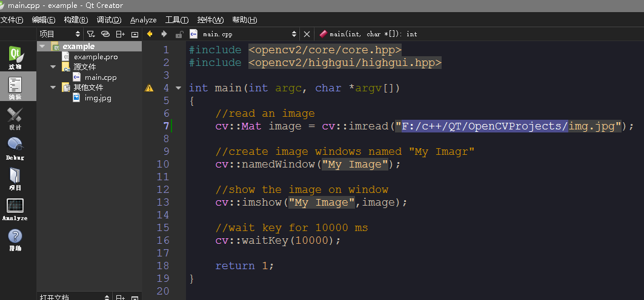Click the //wait key for 10000 ms comment

click(x=291, y=228)
